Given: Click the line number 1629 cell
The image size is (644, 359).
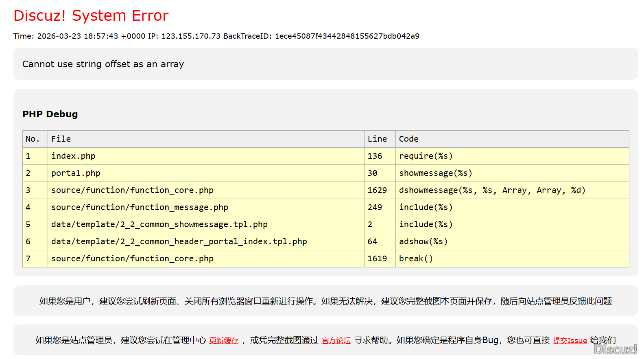Looking at the screenshot, I should click(377, 190).
